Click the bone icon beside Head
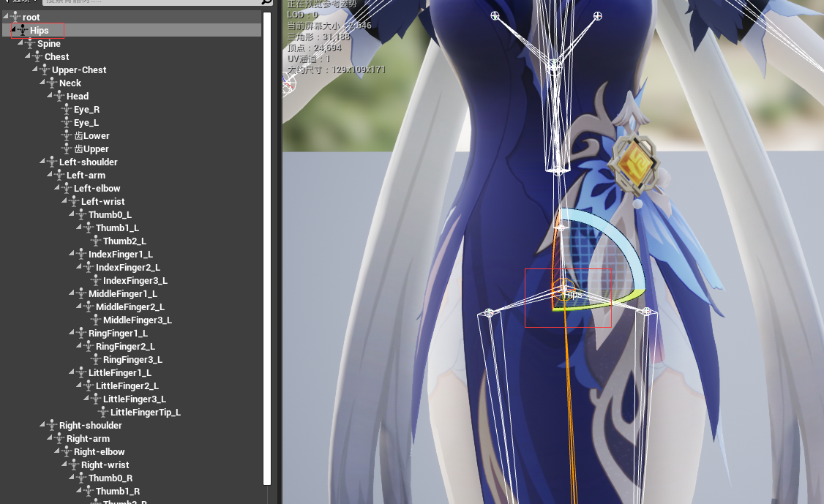The image size is (824, 504). click(59, 96)
